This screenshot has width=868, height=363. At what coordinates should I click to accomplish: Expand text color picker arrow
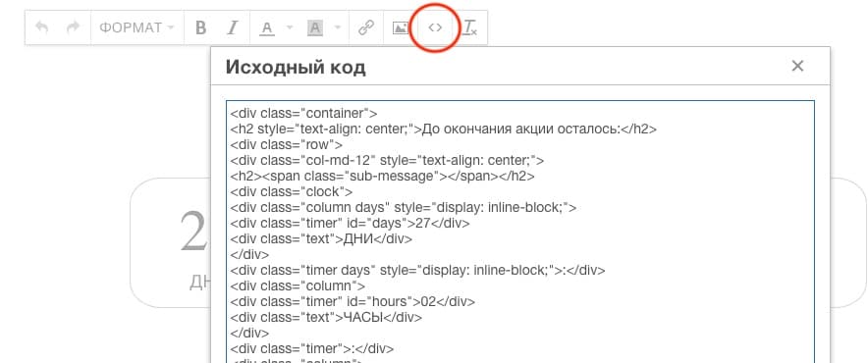pyautogui.click(x=290, y=27)
